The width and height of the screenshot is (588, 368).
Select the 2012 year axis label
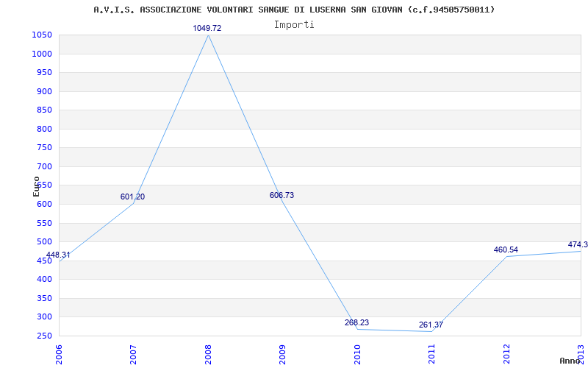point(506,355)
